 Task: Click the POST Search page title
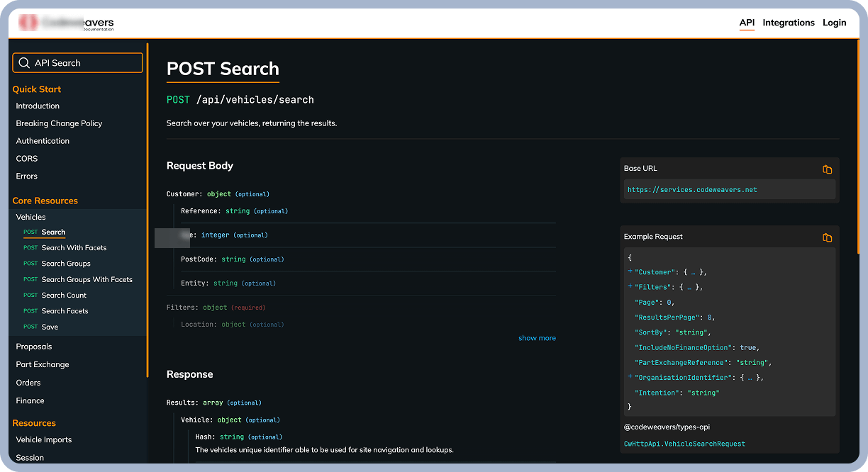[x=223, y=69]
